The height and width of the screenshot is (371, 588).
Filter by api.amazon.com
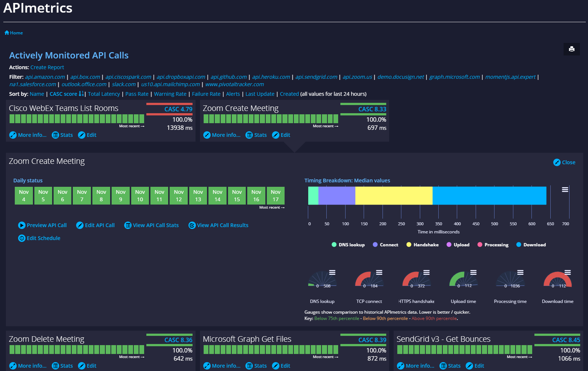(x=45, y=77)
